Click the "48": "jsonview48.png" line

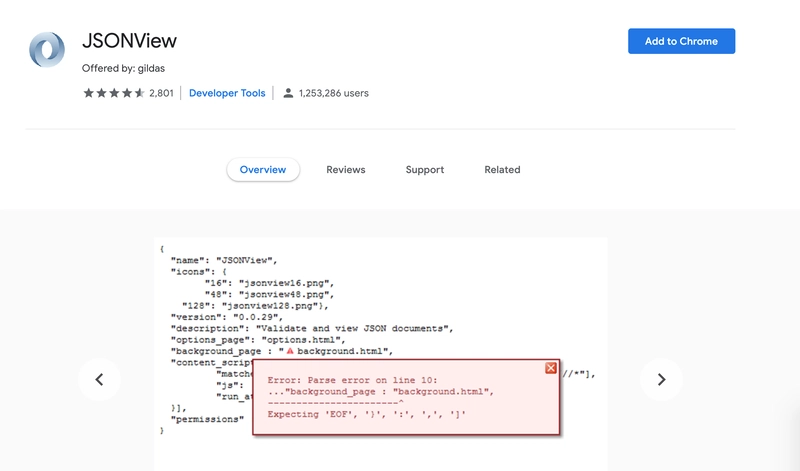pos(269,294)
